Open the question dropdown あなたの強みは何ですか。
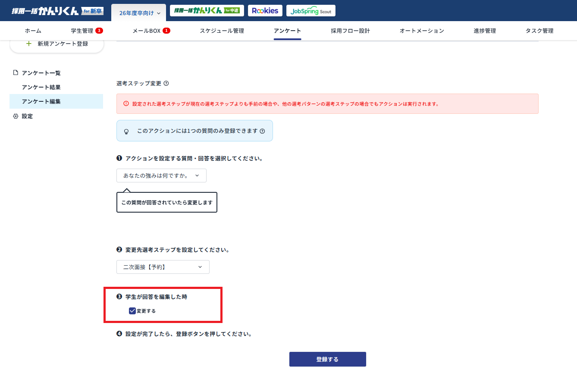Image resolution: width=577 pixels, height=392 pixels. 161,176
